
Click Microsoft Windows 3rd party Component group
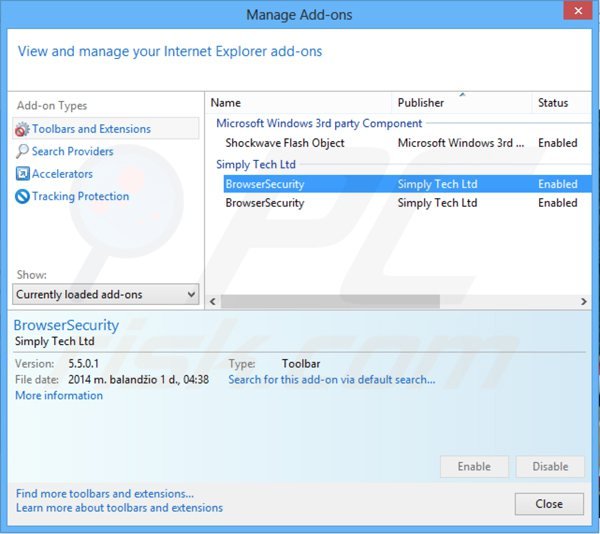(x=319, y=124)
